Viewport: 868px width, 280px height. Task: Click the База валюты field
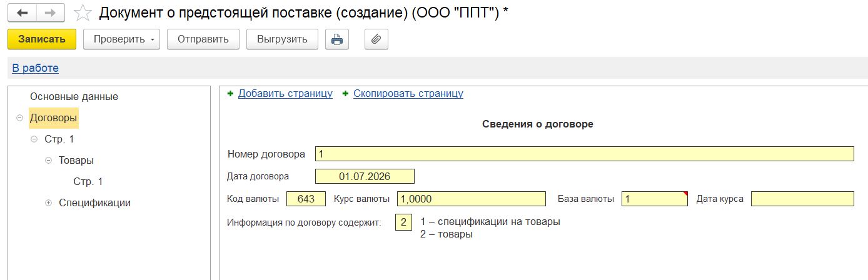(655, 199)
